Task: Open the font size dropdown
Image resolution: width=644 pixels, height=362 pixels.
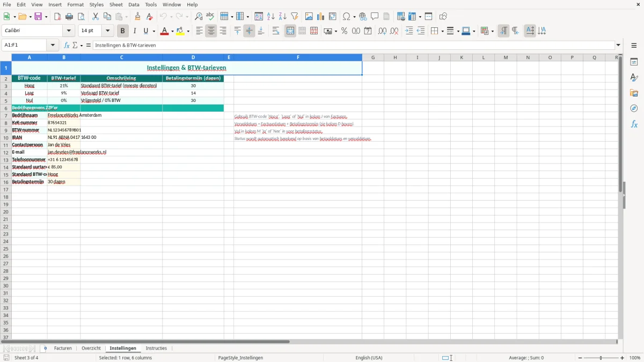Action: [107, 31]
